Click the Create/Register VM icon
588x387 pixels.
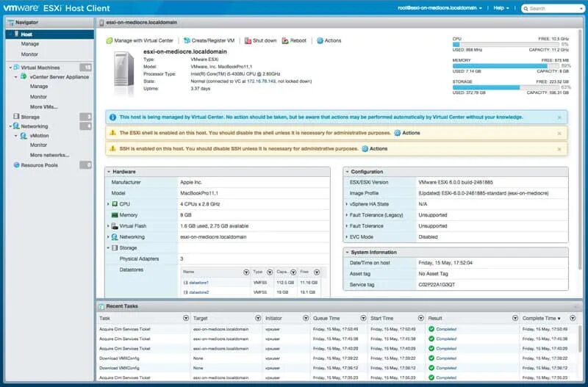click(187, 40)
